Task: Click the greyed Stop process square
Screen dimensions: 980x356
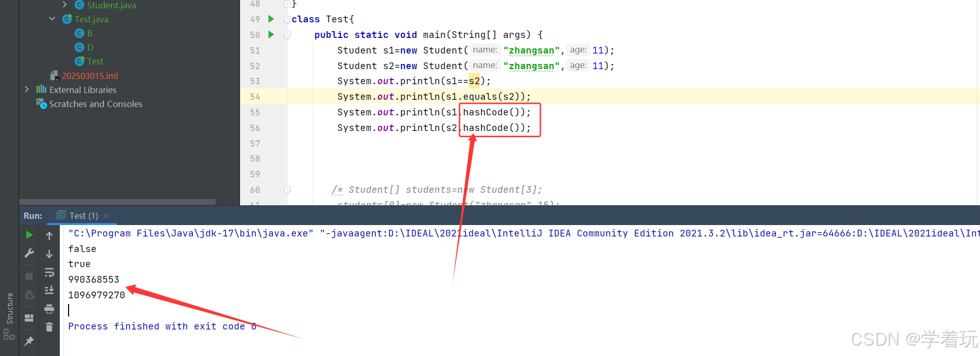Action: (29, 276)
